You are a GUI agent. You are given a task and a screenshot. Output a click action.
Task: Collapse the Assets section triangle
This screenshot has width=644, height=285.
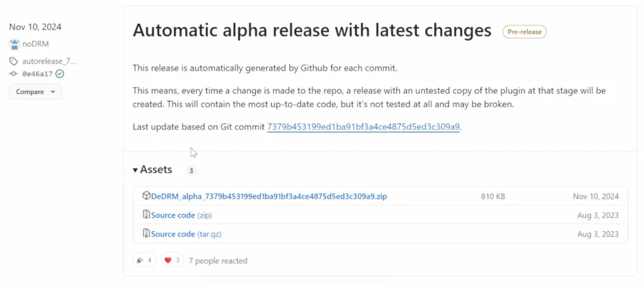click(135, 170)
